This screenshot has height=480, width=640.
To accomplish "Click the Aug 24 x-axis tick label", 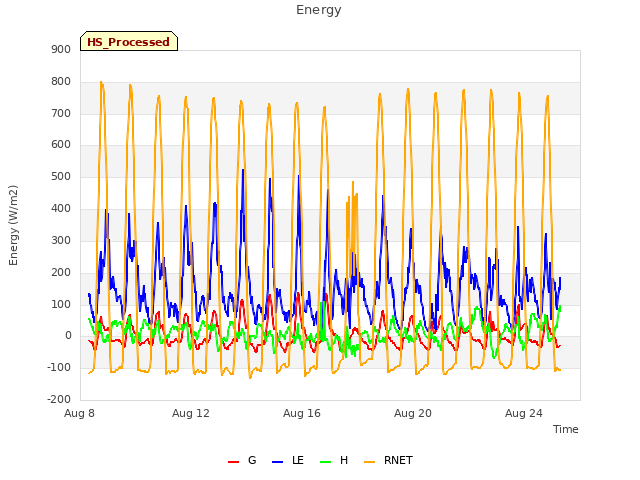I will [x=524, y=413].
